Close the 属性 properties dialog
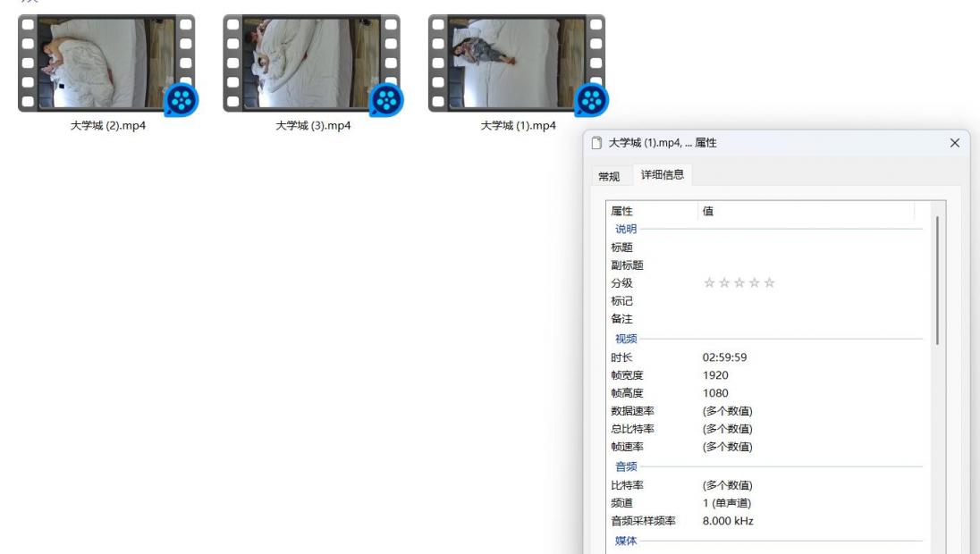 coord(954,143)
